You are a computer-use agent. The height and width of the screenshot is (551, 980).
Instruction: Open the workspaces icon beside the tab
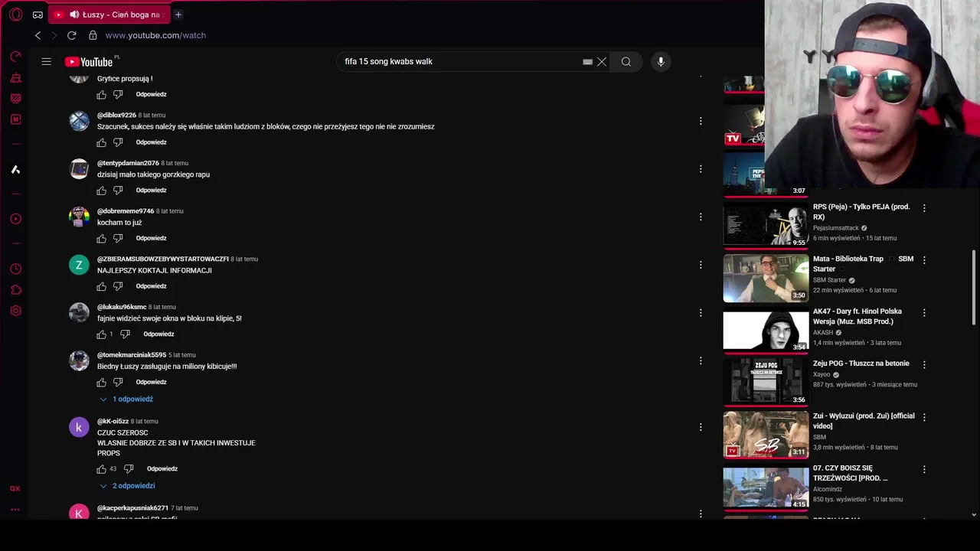coord(38,15)
